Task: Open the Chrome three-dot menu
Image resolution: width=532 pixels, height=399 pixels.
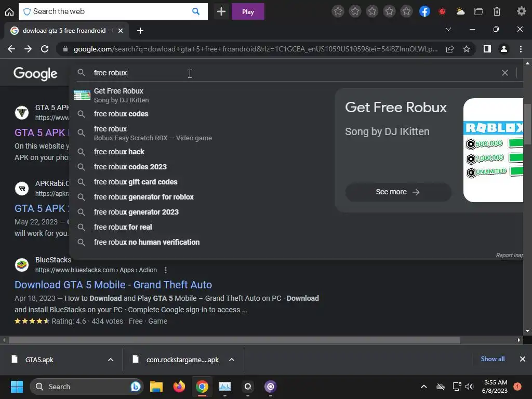Action: (x=521, y=49)
